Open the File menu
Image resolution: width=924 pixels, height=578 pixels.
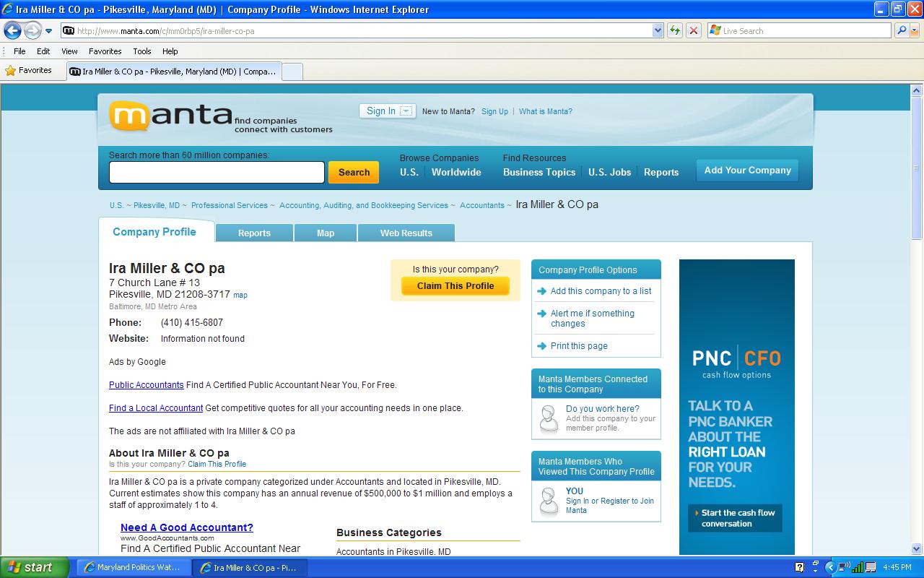19,51
